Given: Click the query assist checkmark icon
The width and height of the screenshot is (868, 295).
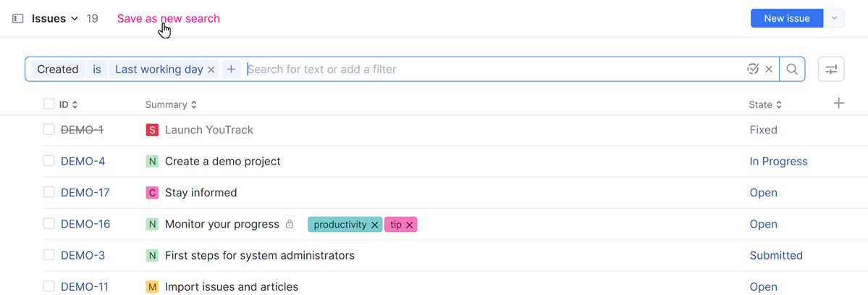Looking at the screenshot, I should (x=753, y=70).
